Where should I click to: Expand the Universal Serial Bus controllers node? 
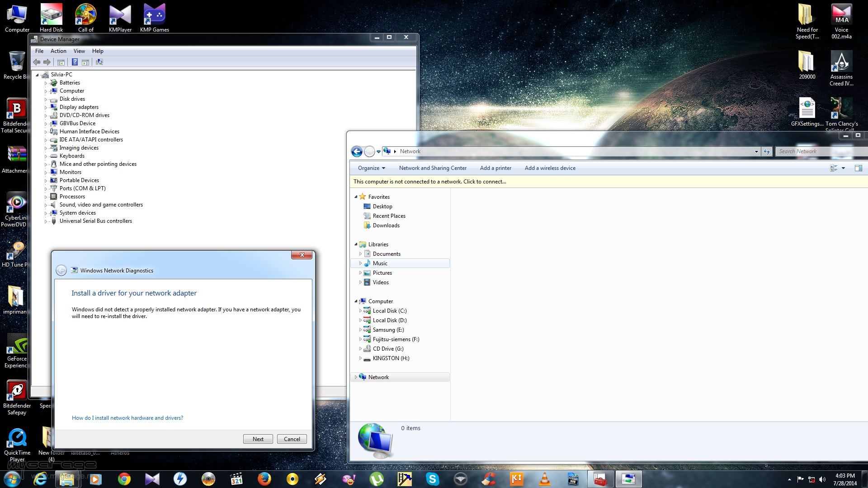click(46, 221)
